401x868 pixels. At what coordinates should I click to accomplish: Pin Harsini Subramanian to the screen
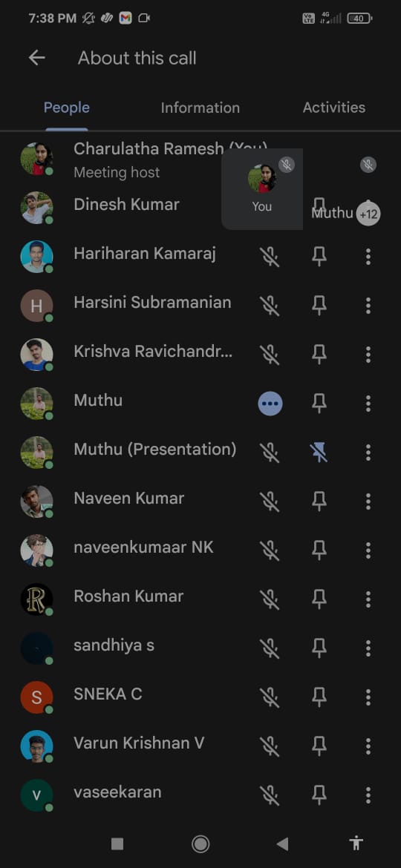[319, 306]
